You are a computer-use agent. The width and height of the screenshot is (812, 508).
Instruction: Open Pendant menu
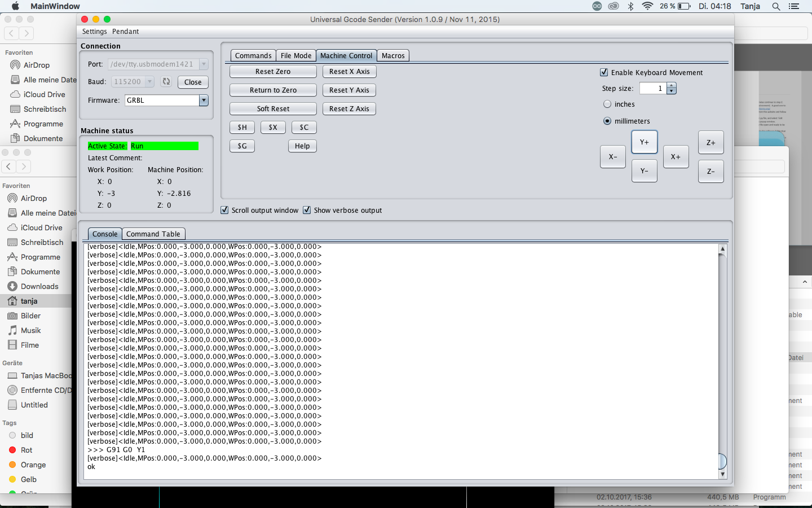tap(125, 32)
